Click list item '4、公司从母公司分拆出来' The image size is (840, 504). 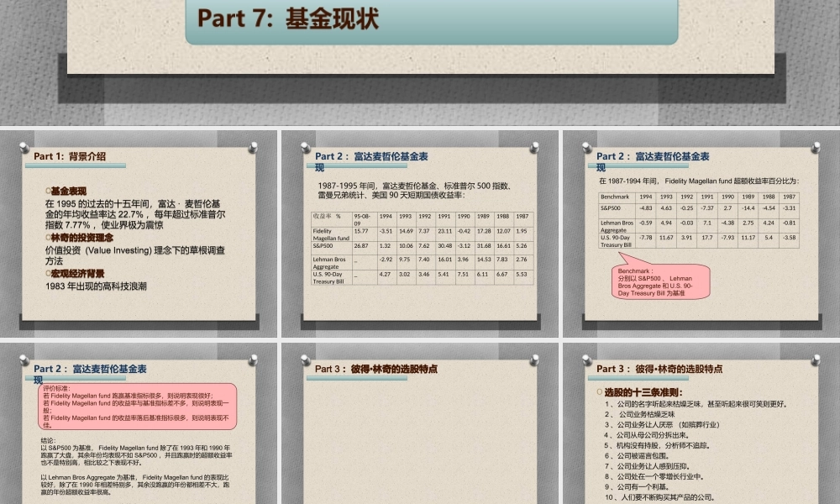pos(646,435)
